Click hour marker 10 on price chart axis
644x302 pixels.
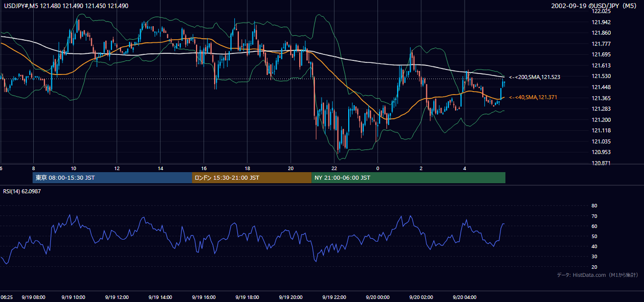(74, 168)
